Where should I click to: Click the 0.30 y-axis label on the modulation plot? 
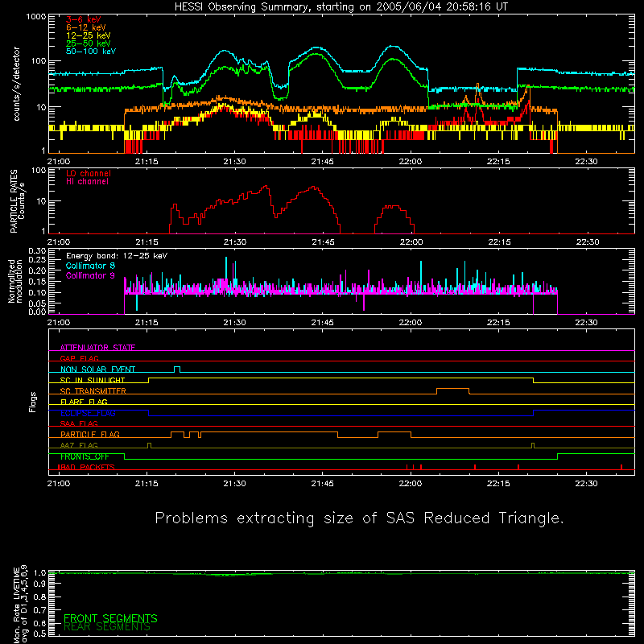37,251
